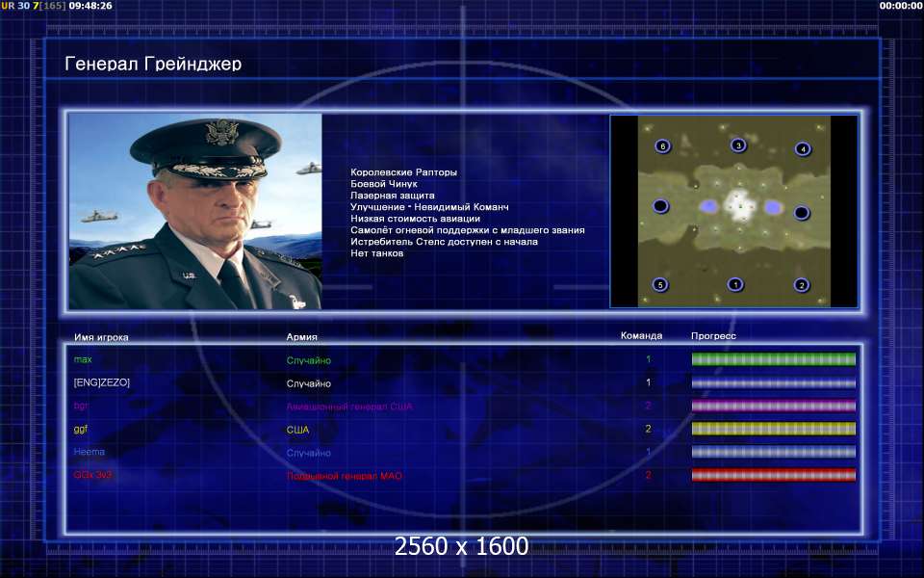This screenshot has width=924, height=578.
Task: Click the unnumbered marker on map's left edge
Action: click(660, 206)
